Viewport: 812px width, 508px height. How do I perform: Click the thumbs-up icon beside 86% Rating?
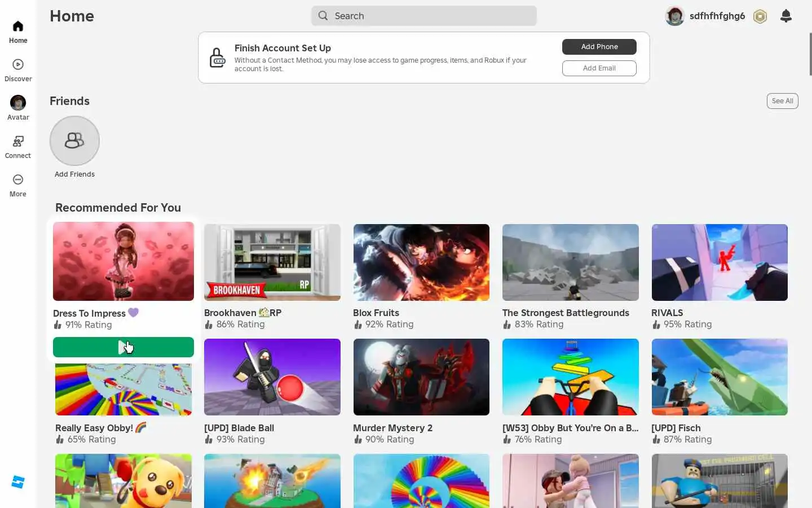(x=209, y=324)
